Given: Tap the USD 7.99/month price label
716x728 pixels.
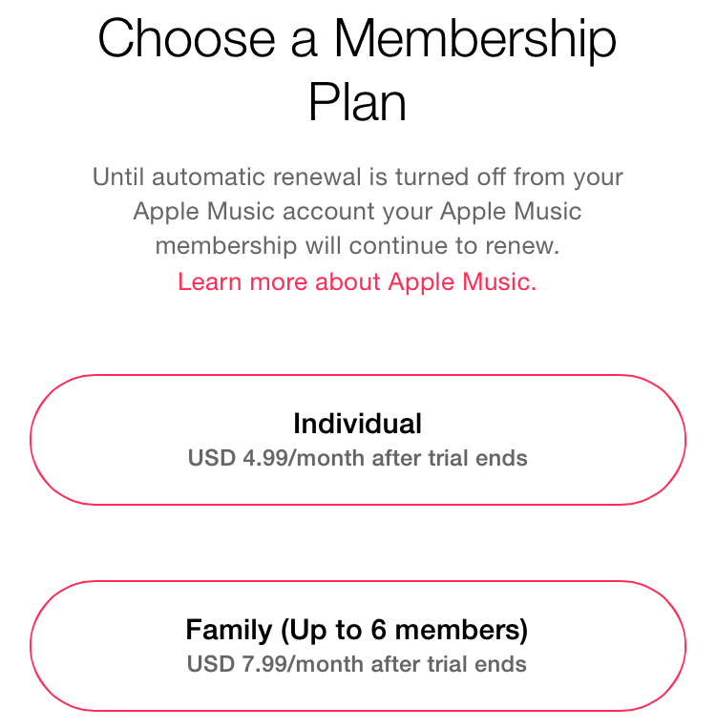Looking at the screenshot, I should 357,664.
